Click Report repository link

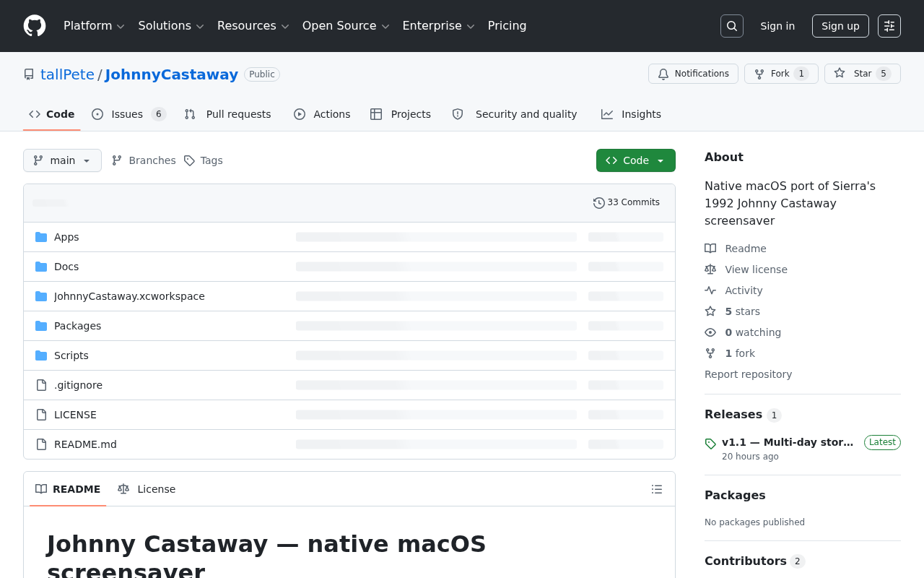[x=748, y=374]
